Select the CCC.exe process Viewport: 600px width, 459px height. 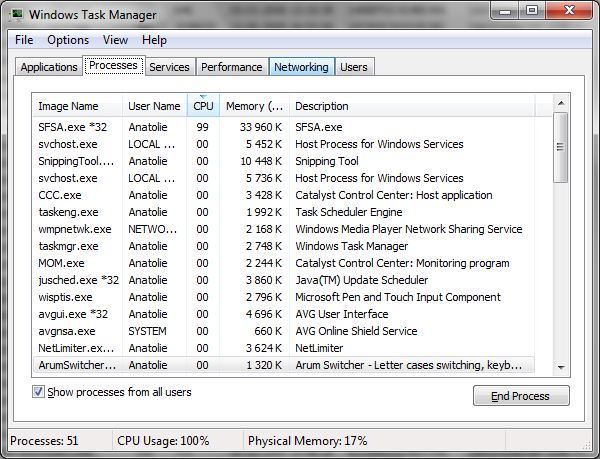[283, 195]
